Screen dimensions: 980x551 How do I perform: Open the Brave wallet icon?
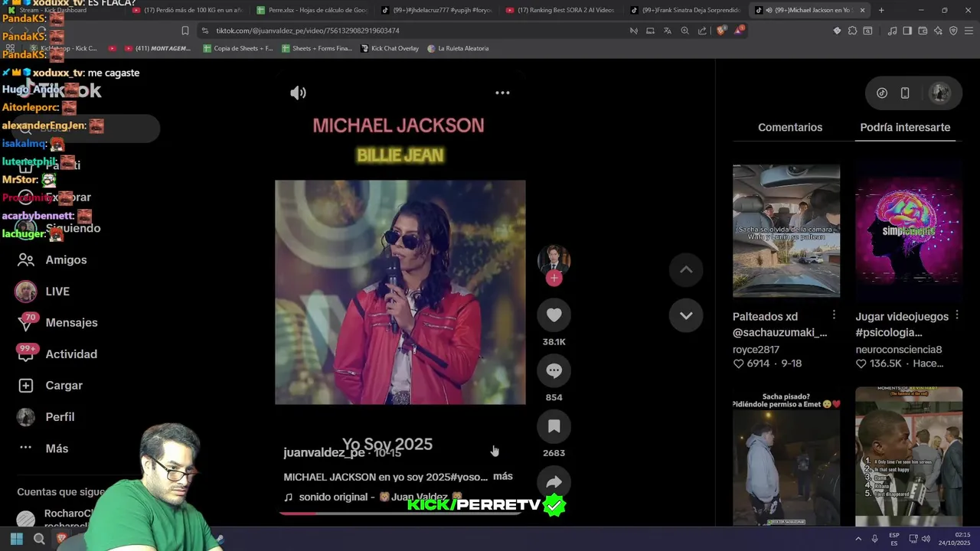923,31
